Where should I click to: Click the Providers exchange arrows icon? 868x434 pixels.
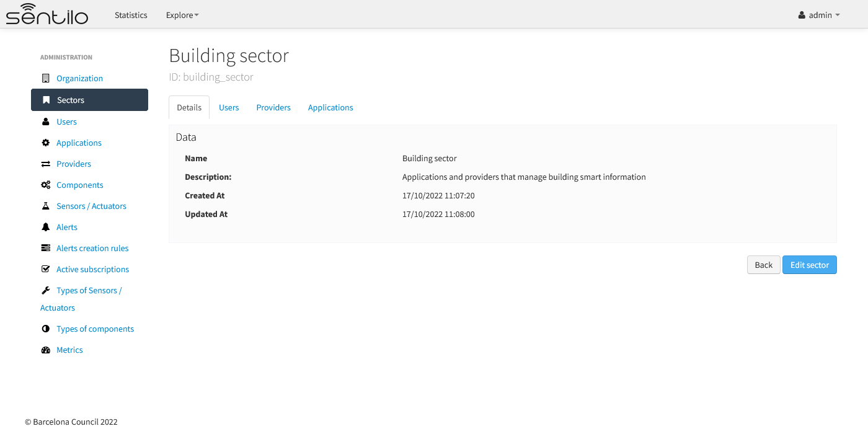click(x=45, y=164)
